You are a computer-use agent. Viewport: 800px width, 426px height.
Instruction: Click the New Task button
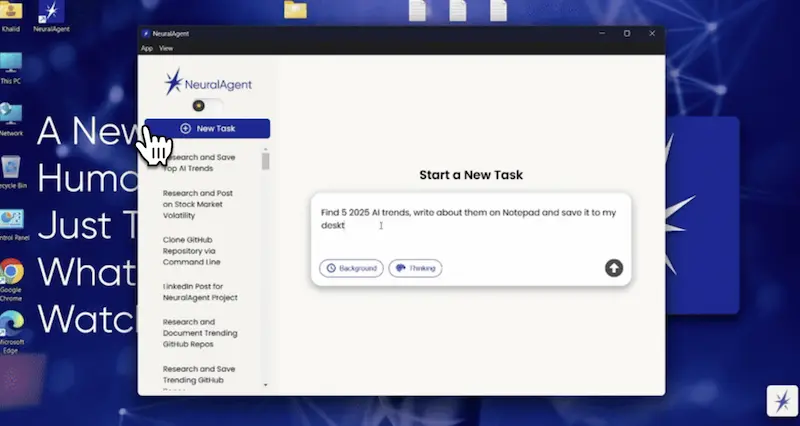point(207,129)
